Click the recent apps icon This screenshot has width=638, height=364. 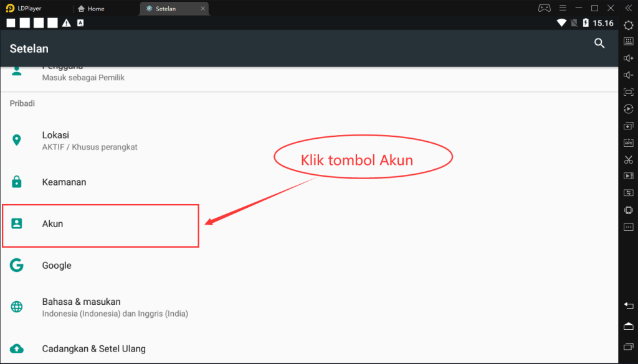pyautogui.click(x=629, y=347)
